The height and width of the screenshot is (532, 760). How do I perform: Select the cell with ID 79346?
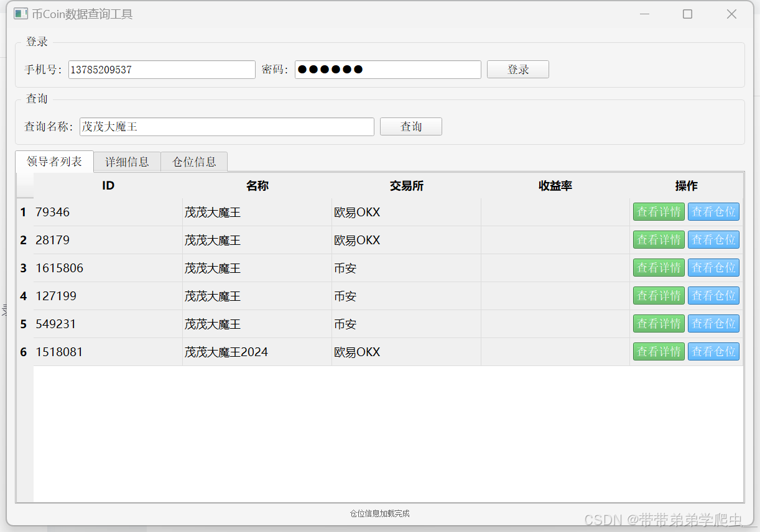[x=108, y=213]
